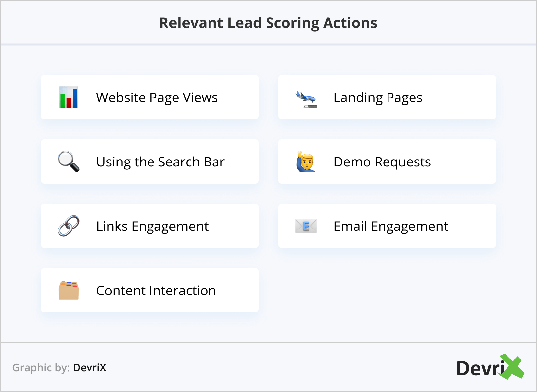Click the Using the Search Bar text
537x392 pixels.
click(x=160, y=162)
